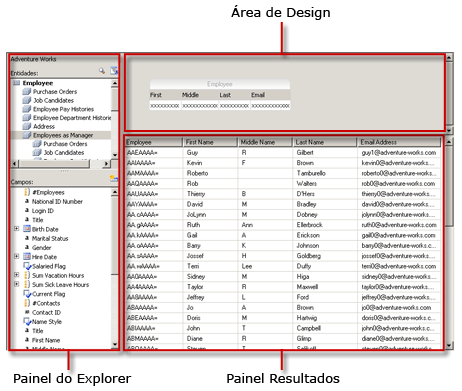This screenshot has height=391, width=462.
Task: Select the Employee title in the design area
Action: tap(220, 84)
